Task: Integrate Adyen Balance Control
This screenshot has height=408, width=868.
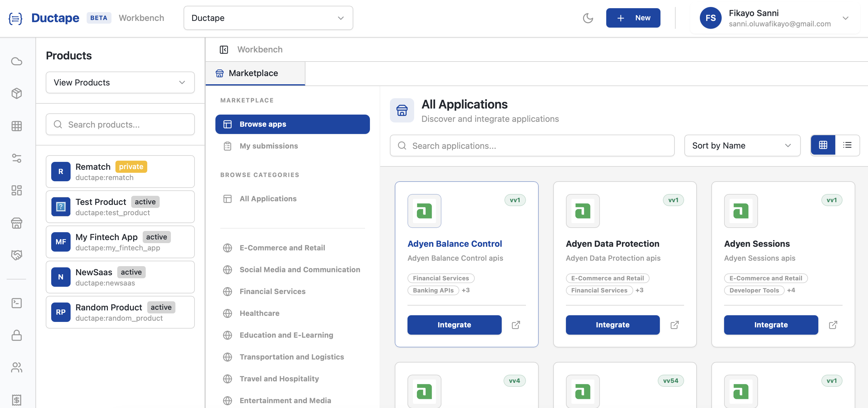Action: (454, 325)
